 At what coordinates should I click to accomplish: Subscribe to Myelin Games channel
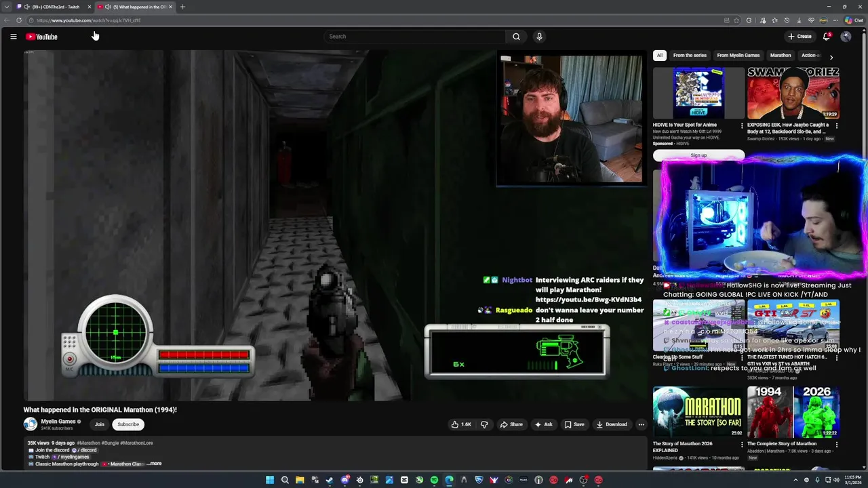(128, 424)
